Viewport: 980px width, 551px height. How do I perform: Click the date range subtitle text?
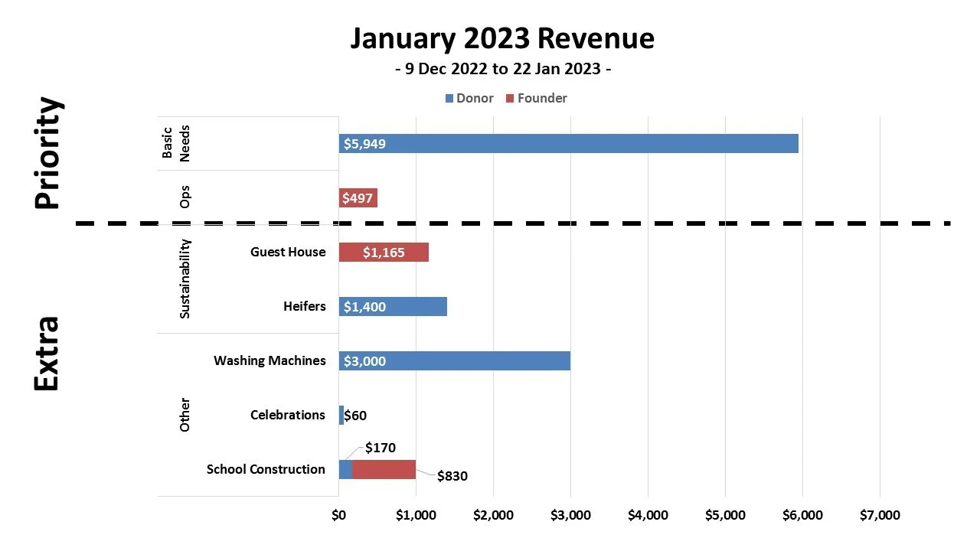tap(503, 70)
